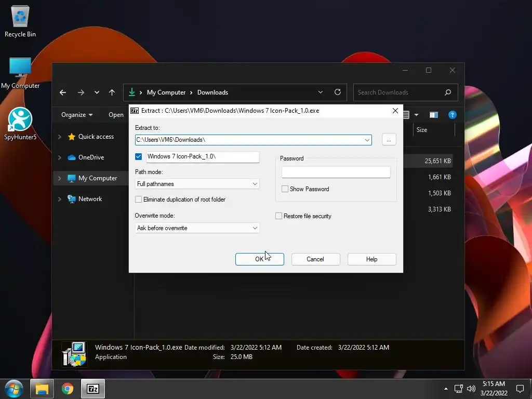Open the volume tray icon
Image resolution: width=532 pixels, height=399 pixels.
click(x=471, y=389)
